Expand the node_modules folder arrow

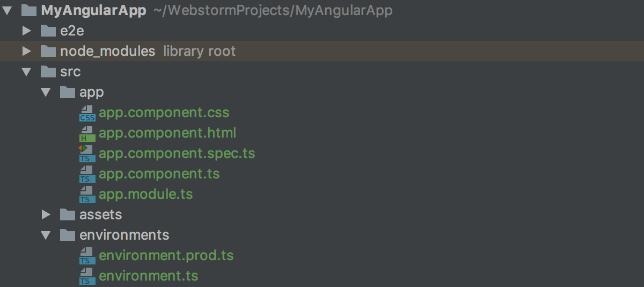(27, 52)
